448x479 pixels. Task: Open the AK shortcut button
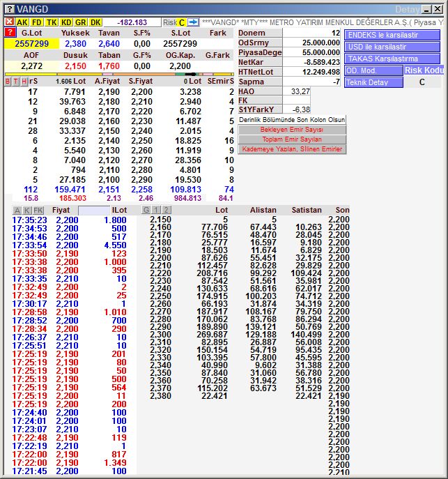pos(22,22)
